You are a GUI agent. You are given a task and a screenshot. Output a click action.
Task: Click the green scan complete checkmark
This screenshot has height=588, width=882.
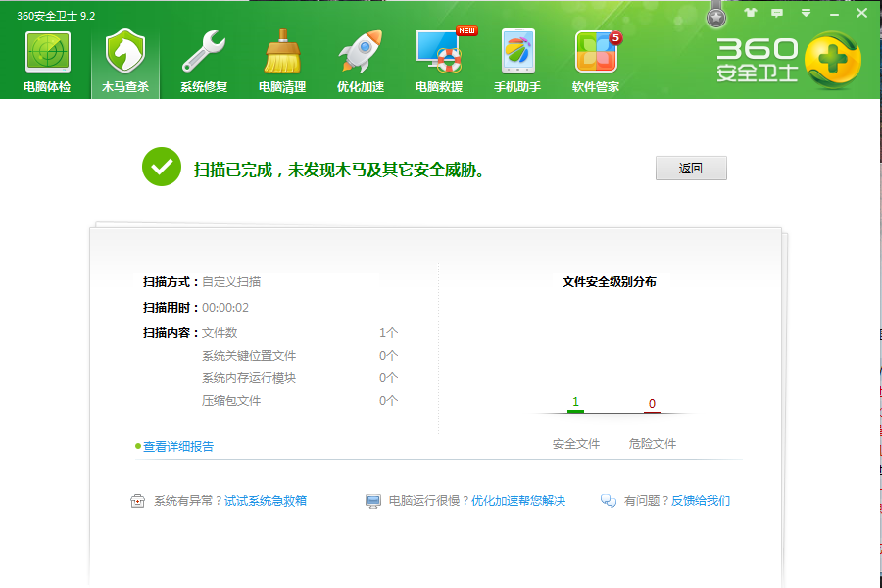[162, 167]
